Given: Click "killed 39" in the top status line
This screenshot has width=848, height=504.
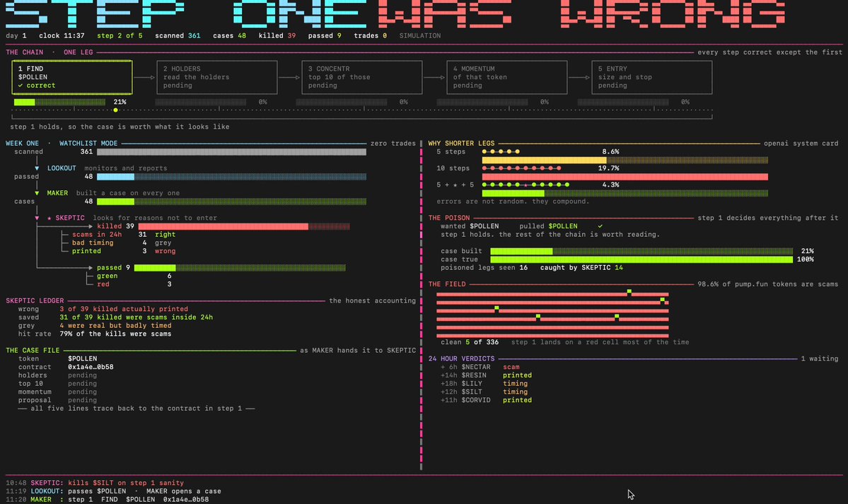Looking at the screenshot, I should click(x=277, y=35).
